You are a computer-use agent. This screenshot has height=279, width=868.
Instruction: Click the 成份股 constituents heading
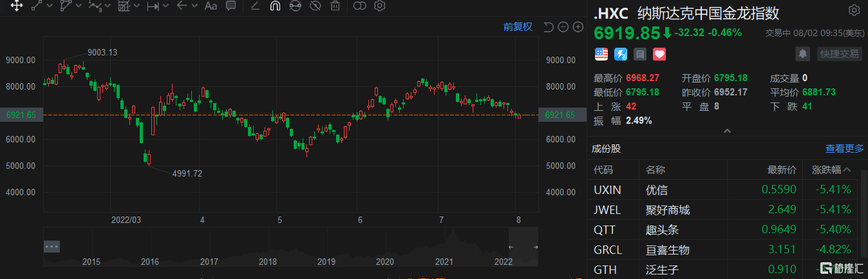[x=607, y=148]
